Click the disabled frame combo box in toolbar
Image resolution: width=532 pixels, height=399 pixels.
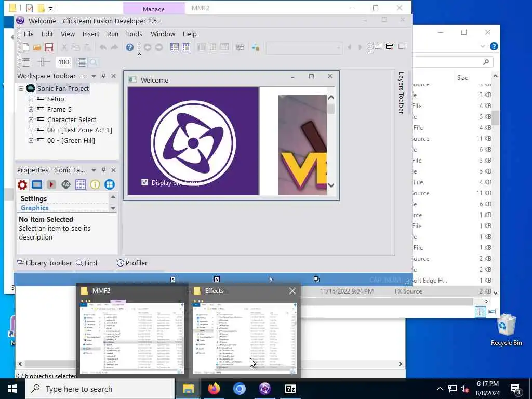click(x=304, y=47)
